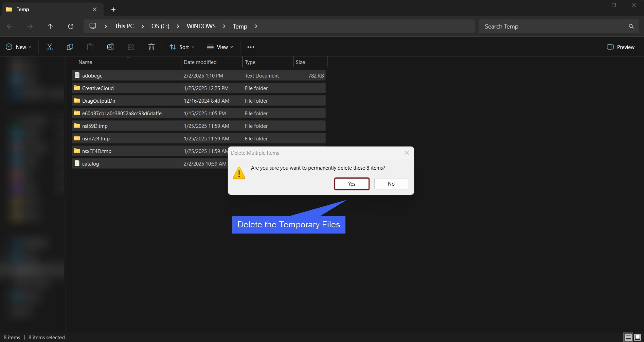Open the Sort dropdown
This screenshot has width=644, height=342.
[x=182, y=47]
